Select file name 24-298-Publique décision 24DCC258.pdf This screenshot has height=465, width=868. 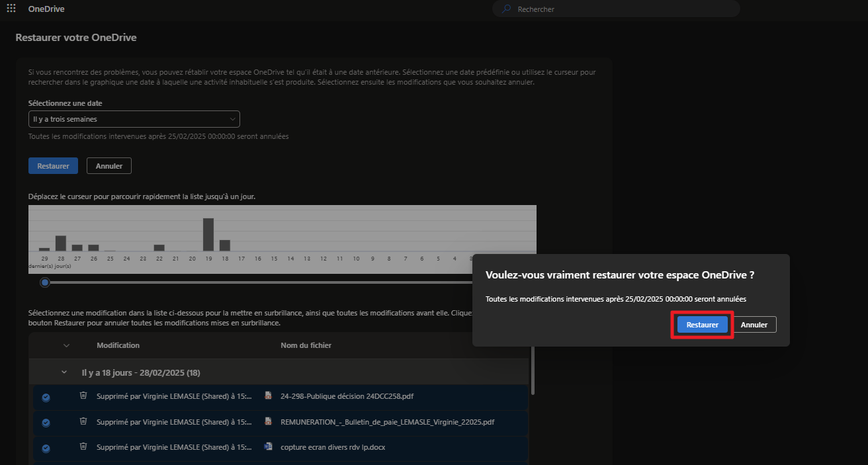tap(347, 396)
